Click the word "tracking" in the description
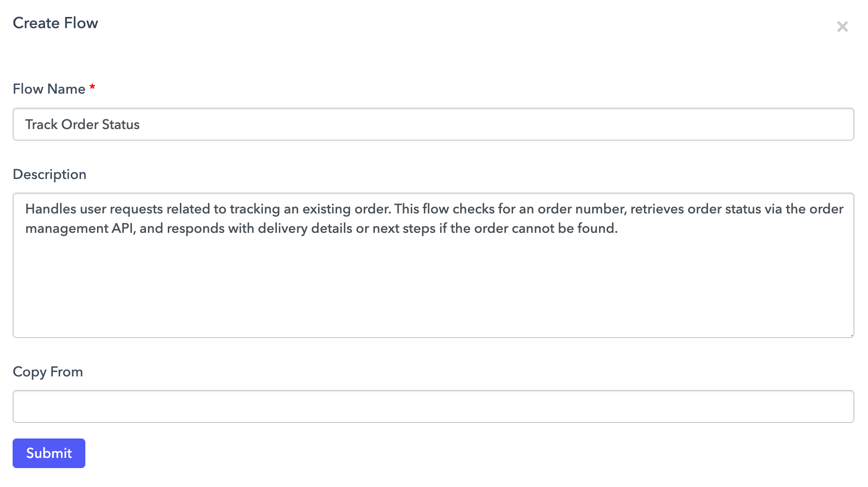The image size is (868, 487). click(x=255, y=209)
